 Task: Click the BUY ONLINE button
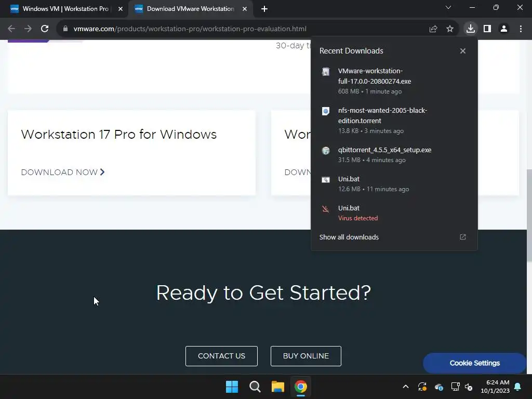point(306,356)
